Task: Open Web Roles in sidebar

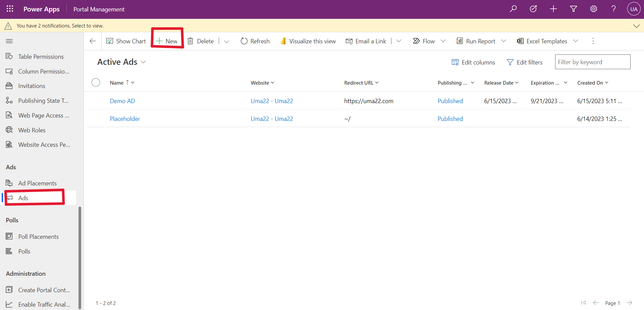Action: click(x=38, y=130)
